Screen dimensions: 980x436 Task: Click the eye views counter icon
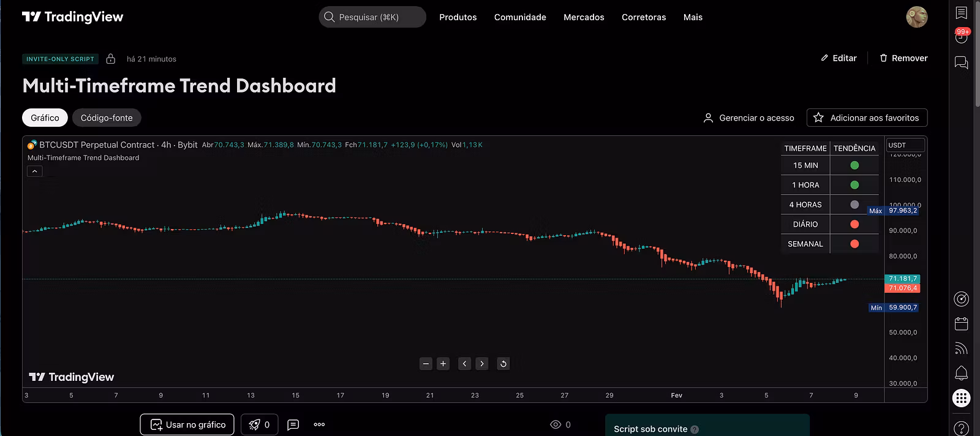tap(556, 424)
